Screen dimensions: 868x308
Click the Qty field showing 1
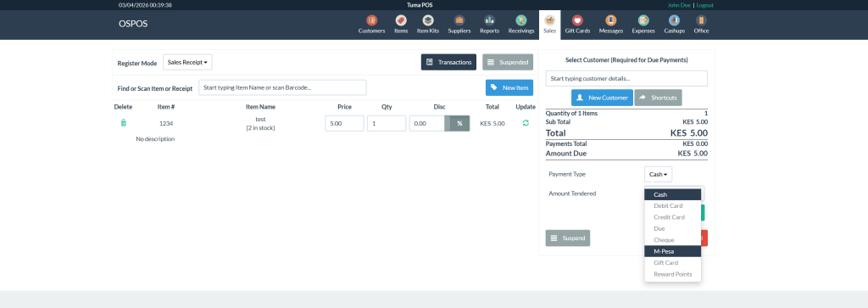(x=387, y=124)
